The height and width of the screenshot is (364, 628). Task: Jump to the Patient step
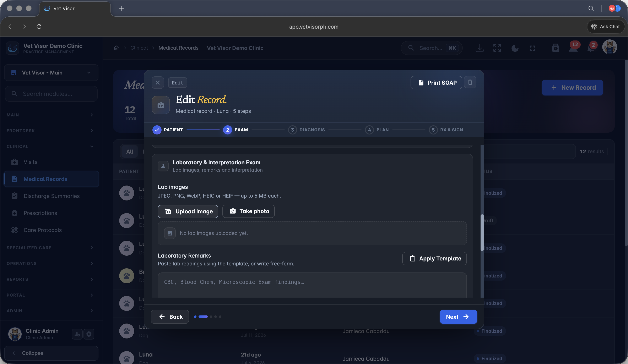168,130
